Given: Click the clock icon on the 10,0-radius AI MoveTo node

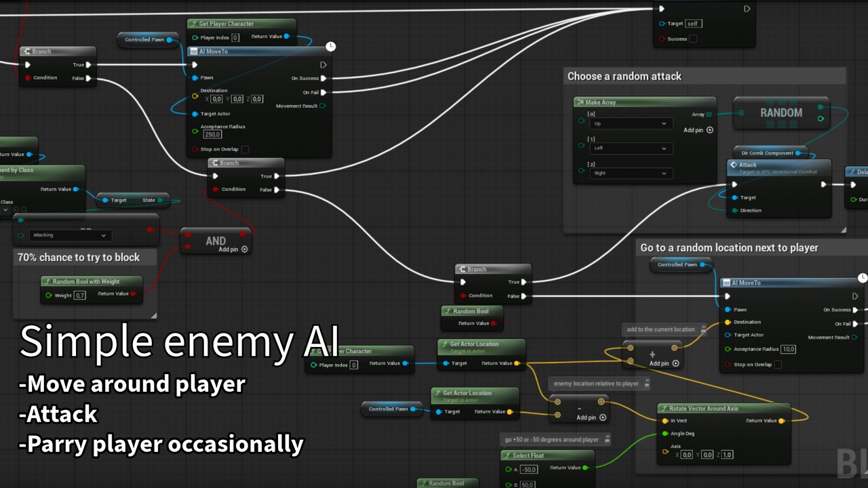Looking at the screenshot, I should [x=863, y=279].
